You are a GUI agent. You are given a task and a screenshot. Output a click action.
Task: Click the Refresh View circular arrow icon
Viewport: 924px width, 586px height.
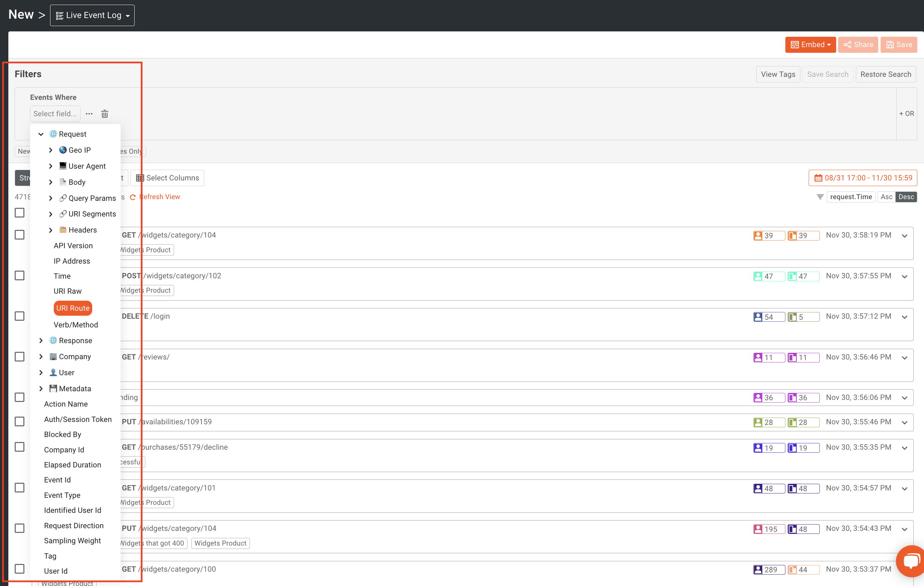pyautogui.click(x=133, y=197)
